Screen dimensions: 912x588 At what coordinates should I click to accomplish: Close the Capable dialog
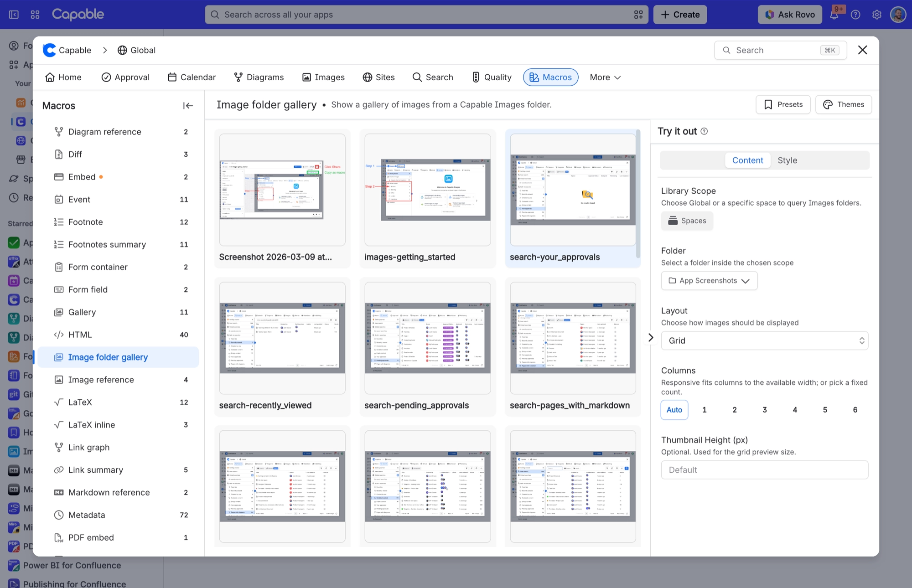[862, 50]
